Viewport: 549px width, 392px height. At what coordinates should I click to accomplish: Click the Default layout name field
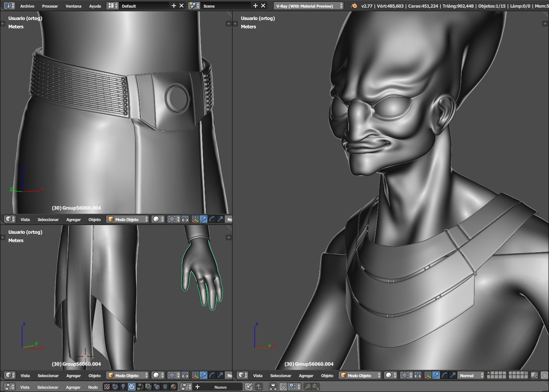pyautogui.click(x=144, y=6)
